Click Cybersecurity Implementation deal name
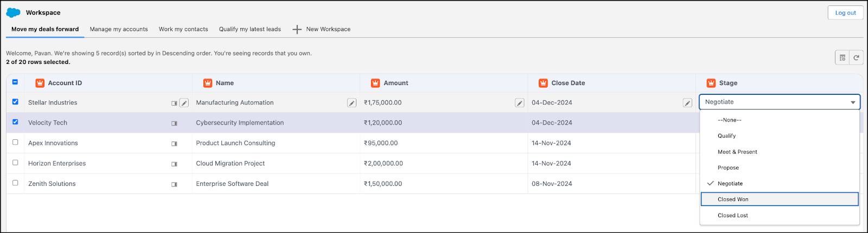 pyautogui.click(x=240, y=123)
